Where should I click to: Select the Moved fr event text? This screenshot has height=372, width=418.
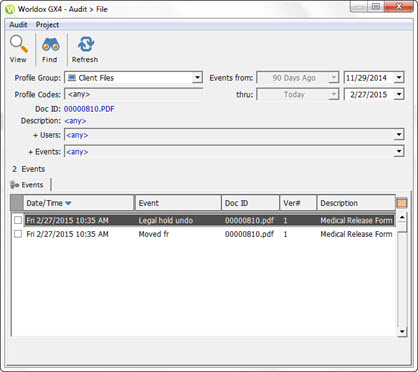click(154, 234)
